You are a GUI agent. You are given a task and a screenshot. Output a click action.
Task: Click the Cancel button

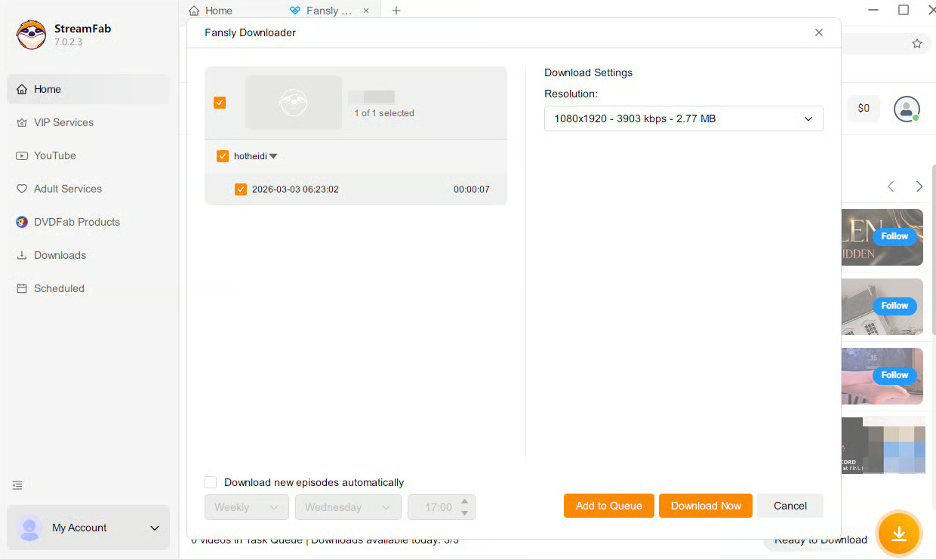coord(790,506)
